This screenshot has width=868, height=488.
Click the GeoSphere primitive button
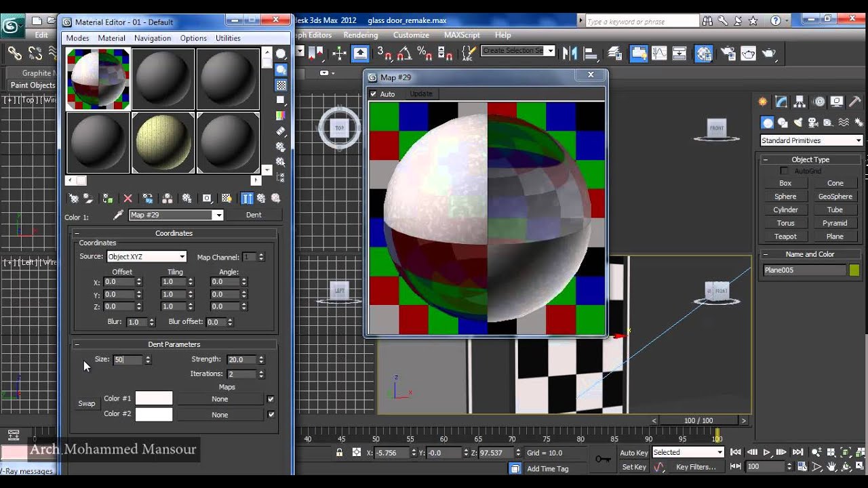[835, 197]
